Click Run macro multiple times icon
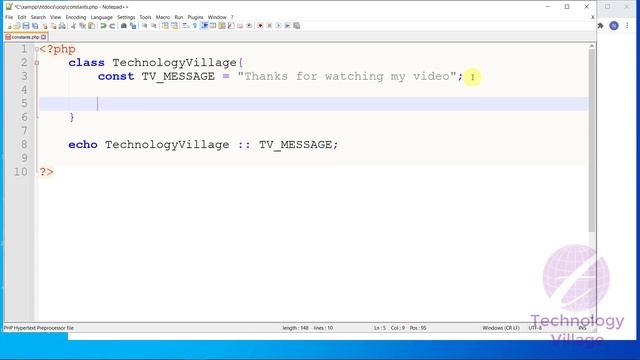Viewport: 640px width, 360px height. coord(287,26)
